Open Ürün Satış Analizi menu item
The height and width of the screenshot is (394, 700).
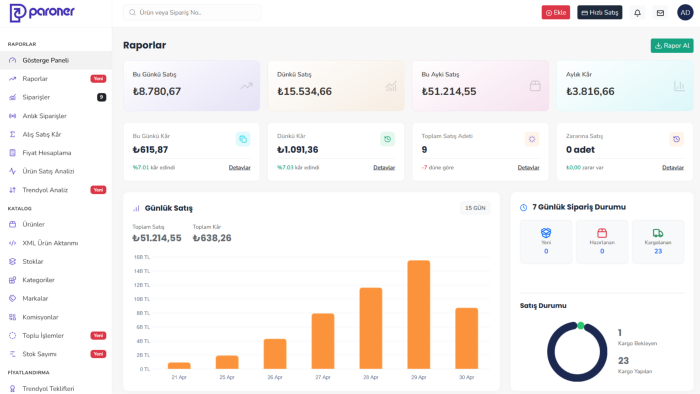tap(56, 171)
